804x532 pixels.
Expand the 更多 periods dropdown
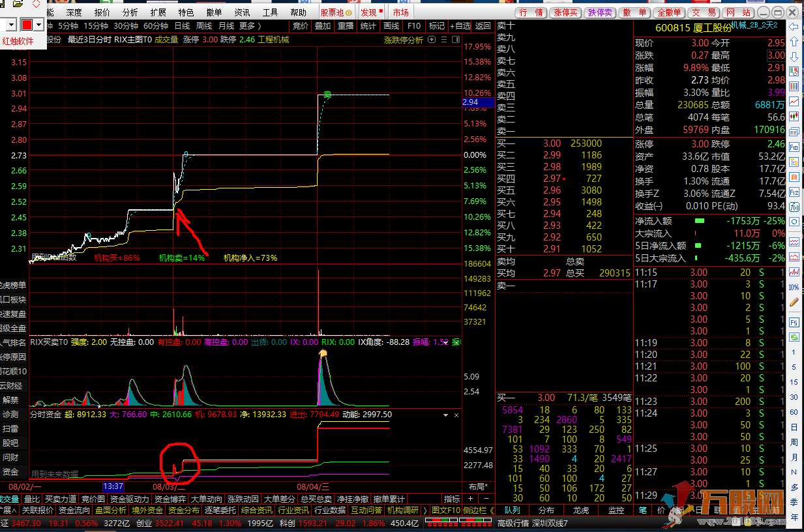click(250, 26)
